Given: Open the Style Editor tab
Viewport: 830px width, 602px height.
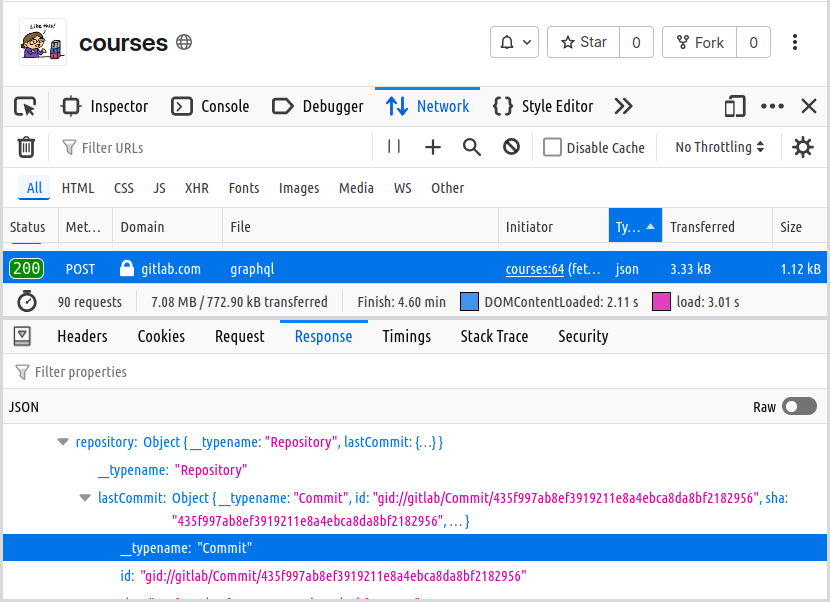Looking at the screenshot, I should (543, 106).
